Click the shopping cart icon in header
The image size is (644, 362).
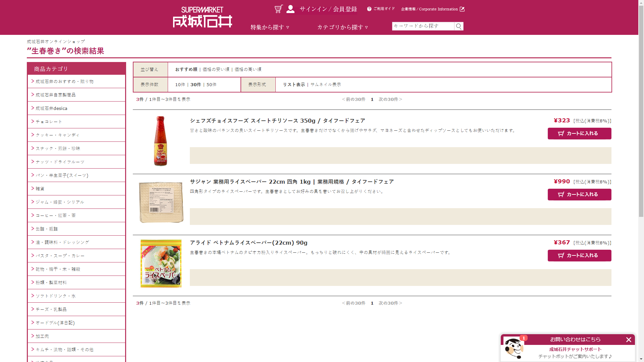click(x=278, y=9)
